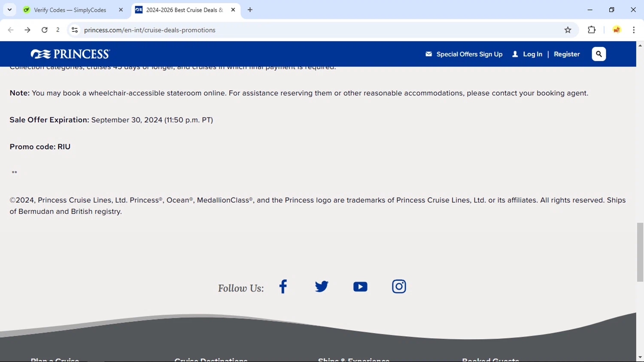Click the Log In link
Viewport: 644px width, 362px height.
532,54
